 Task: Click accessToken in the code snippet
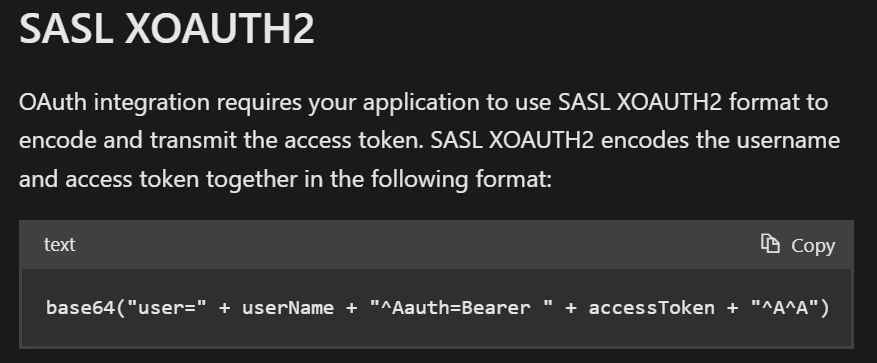coord(652,308)
